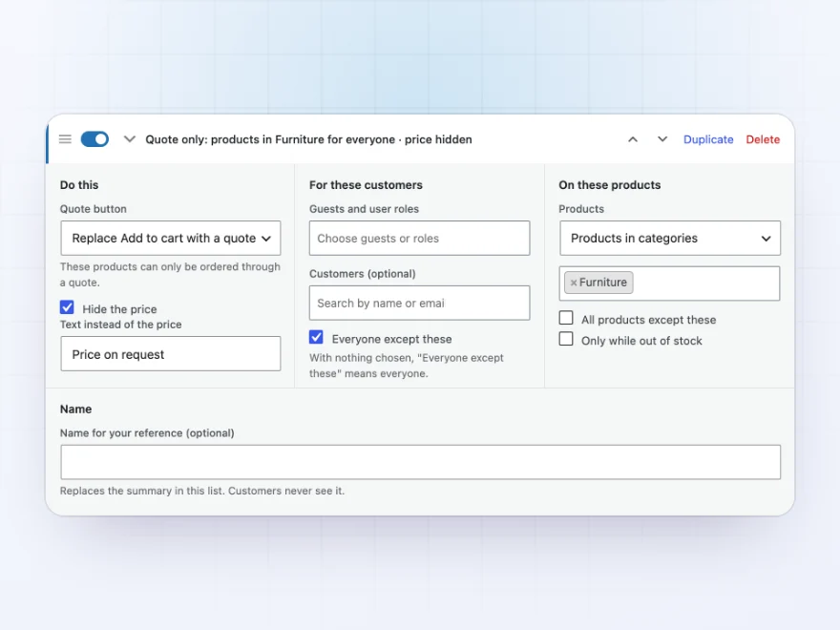The image size is (840, 630).
Task: Click the Duplicate link
Action: pos(708,139)
